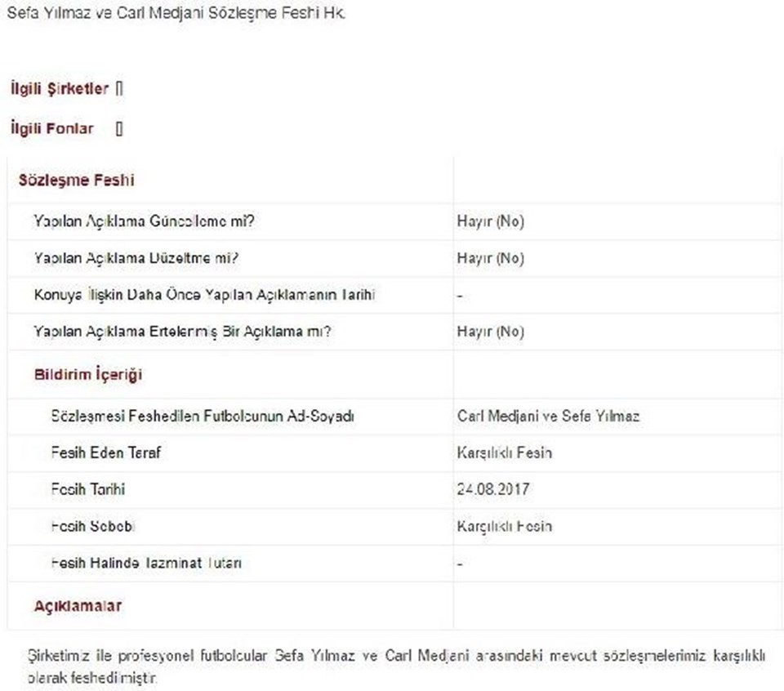
Task: Click the bracket icon beside İlgili Fonlar
Action: click(119, 128)
